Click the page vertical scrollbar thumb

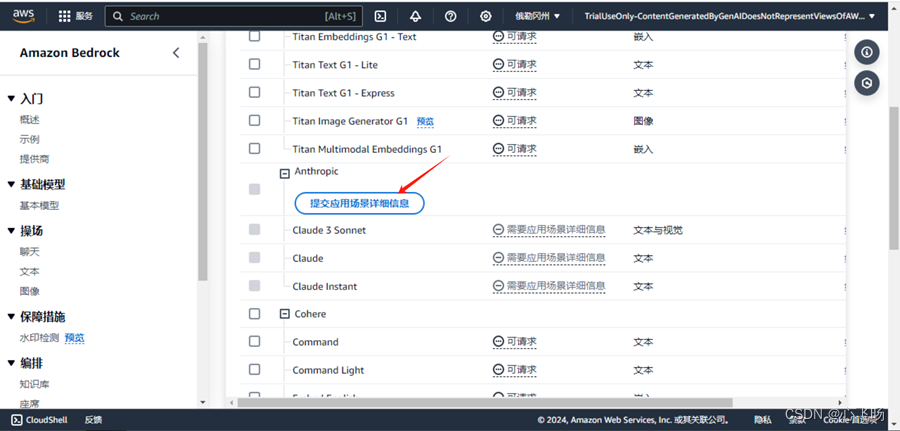tap(894, 178)
